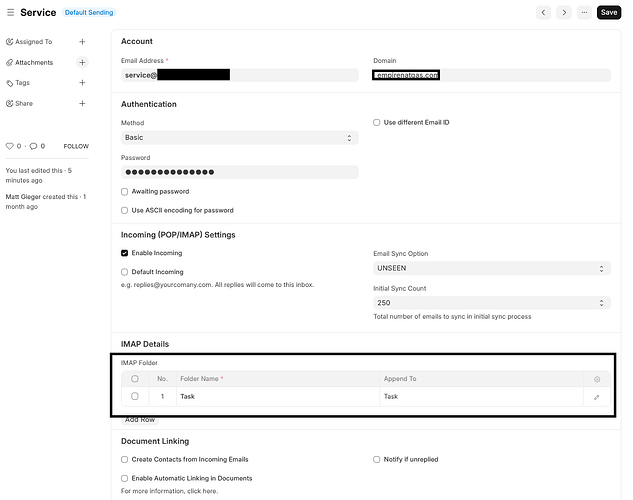Check Enable Automatic Linking in Documents
This screenshot has width=633, height=500.
pos(125,479)
